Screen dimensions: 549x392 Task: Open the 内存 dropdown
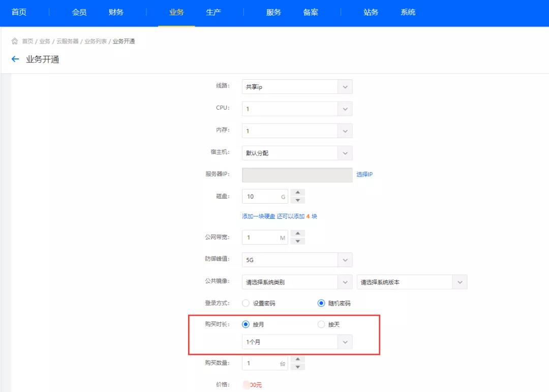297,131
